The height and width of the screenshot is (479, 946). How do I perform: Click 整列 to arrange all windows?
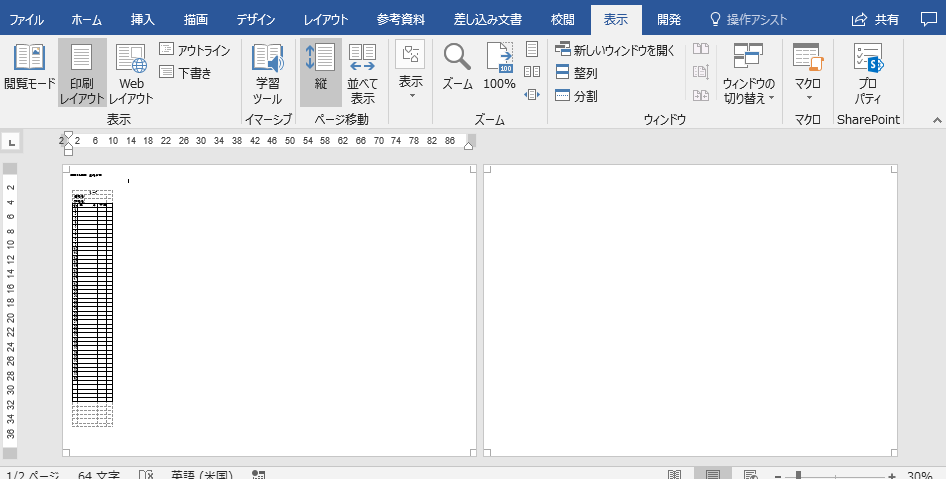[x=576, y=73]
